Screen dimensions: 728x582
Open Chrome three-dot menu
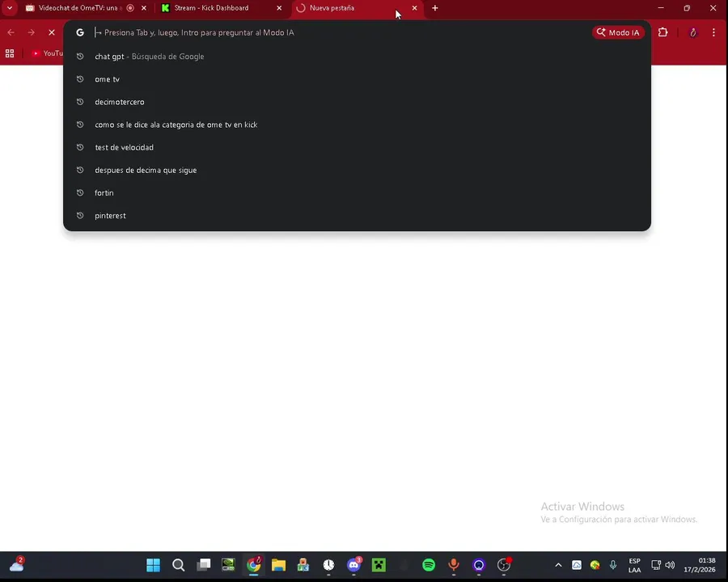point(713,32)
